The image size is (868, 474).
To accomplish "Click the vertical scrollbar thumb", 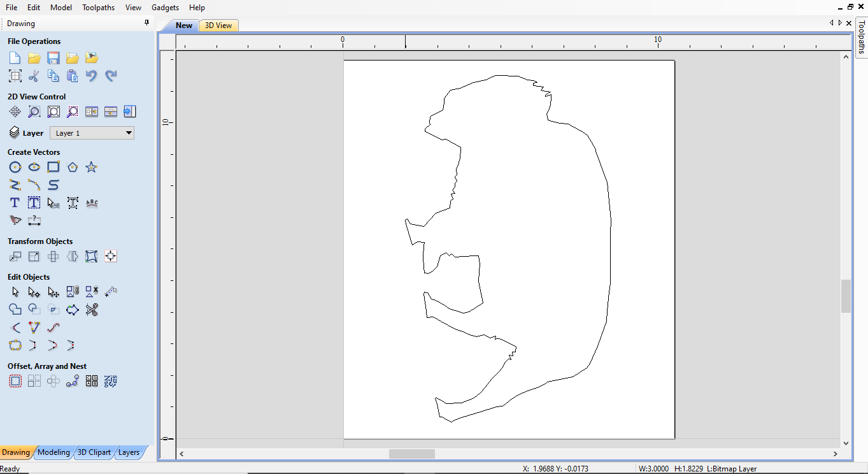I will [x=846, y=296].
